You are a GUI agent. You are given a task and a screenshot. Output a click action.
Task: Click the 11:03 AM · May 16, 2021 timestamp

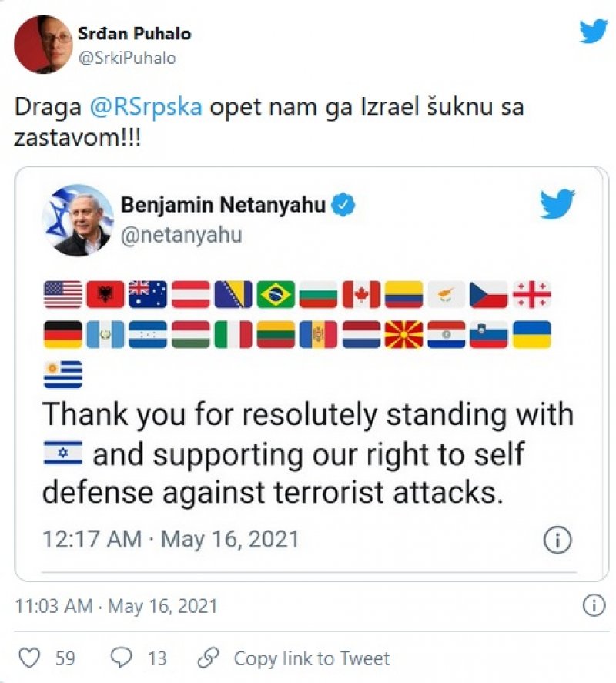[116, 606]
